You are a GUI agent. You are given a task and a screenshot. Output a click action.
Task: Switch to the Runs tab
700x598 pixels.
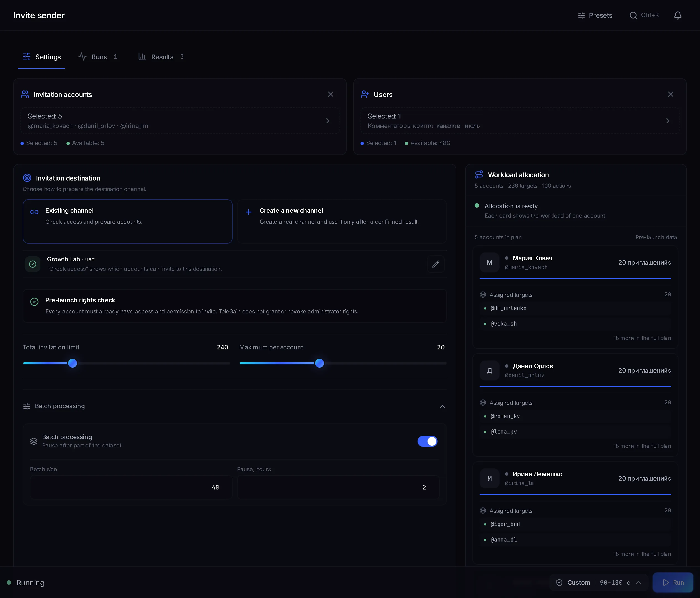pyautogui.click(x=98, y=57)
